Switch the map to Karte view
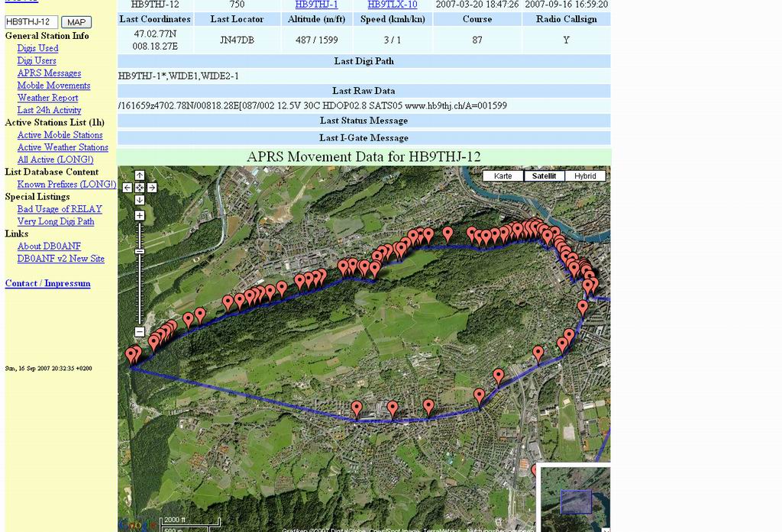This screenshot has width=782, height=532. [502, 176]
